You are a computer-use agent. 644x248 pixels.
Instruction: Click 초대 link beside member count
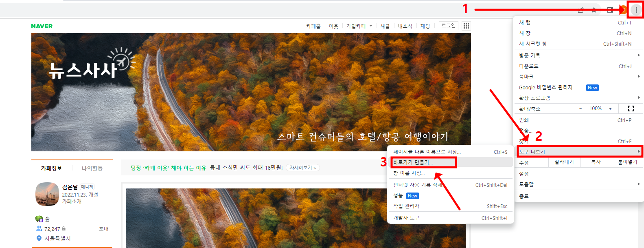pyautogui.click(x=103, y=229)
